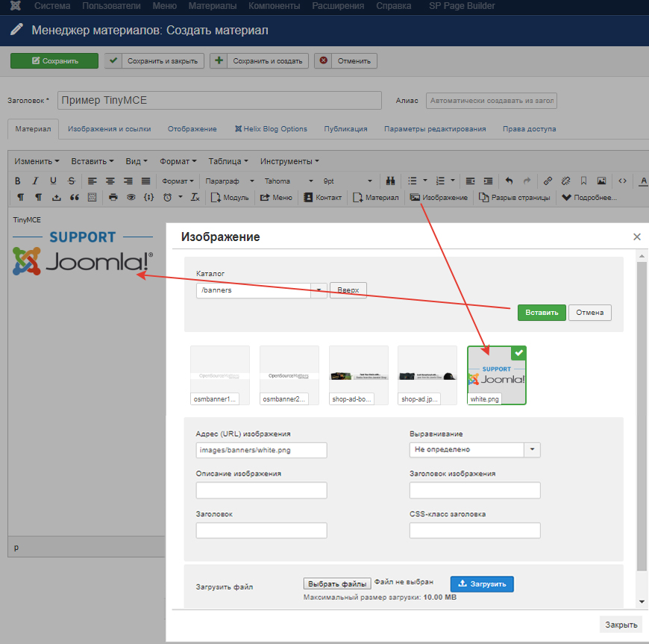Click the green Вставить button
649x644 pixels.
pyautogui.click(x=542, y=313)
